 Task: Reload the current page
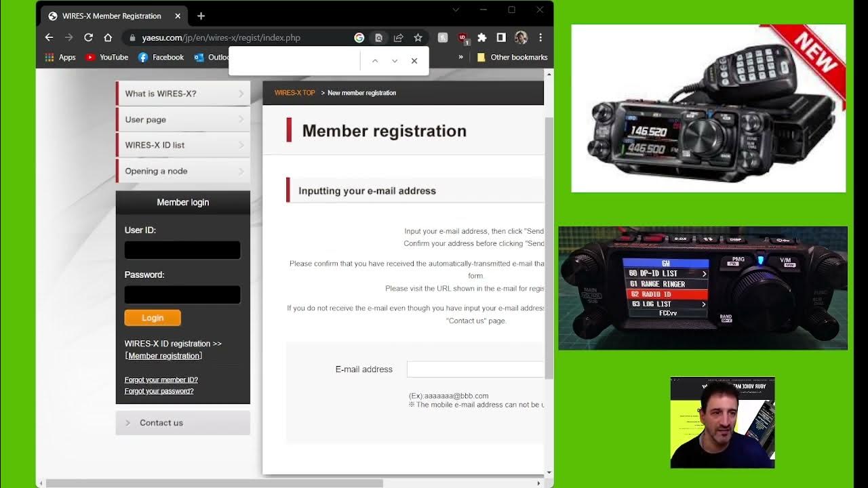coord(88,38)
